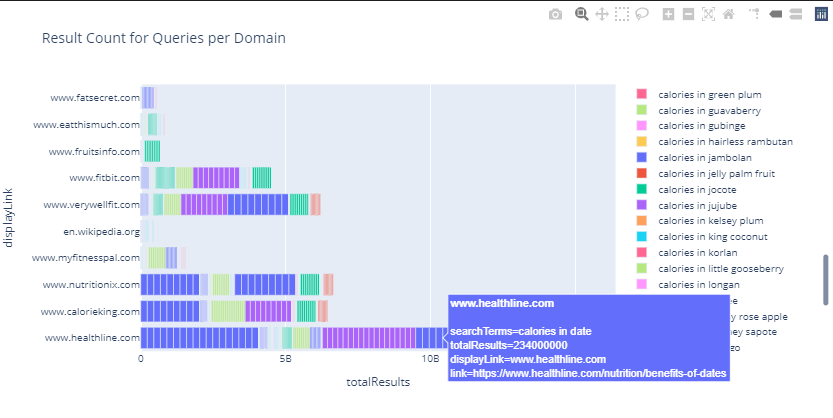Screen dimensions: 833x418
Task: Click the '0' x-axis tick label
Action: (x=141, y=359)
